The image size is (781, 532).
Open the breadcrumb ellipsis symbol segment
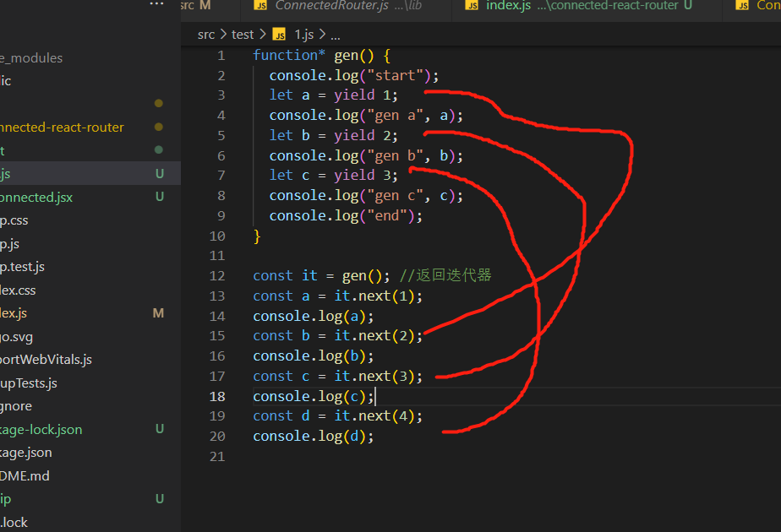pyautogui.click(x=336, y=35)
